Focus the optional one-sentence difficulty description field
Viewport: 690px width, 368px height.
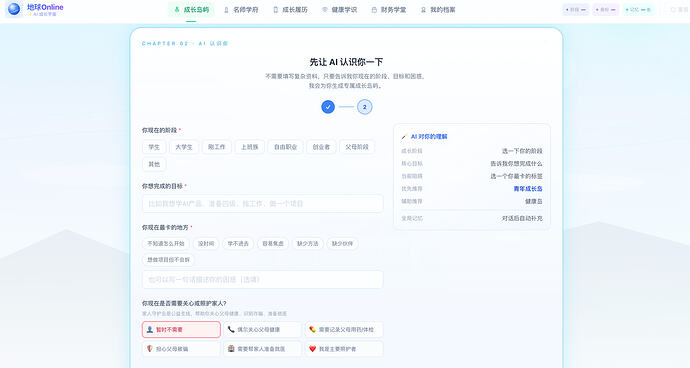263,280
